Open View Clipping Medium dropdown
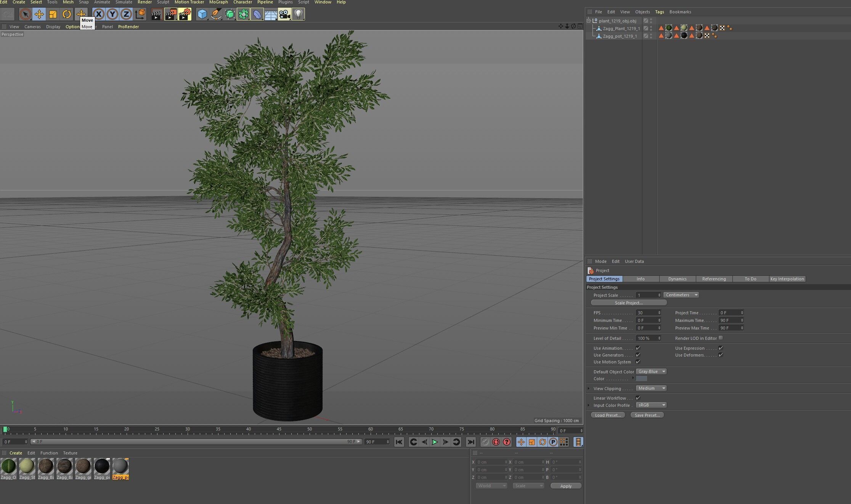Image resolution: width=851 pixels, height=504 pixels. [651, 388]
